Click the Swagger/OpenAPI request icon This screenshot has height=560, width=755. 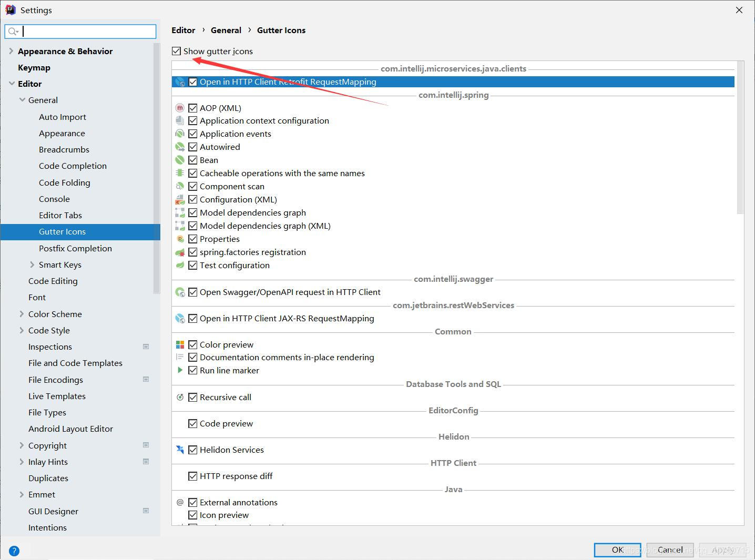180,292
